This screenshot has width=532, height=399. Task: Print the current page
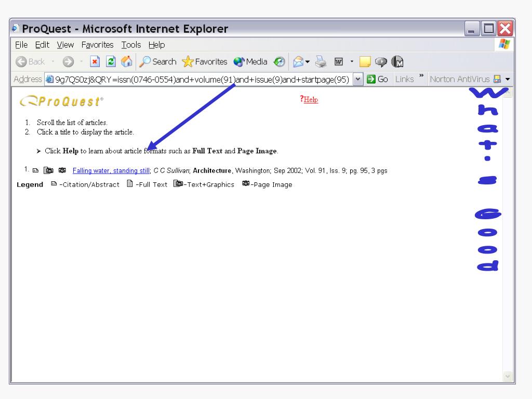coord(321,62)
